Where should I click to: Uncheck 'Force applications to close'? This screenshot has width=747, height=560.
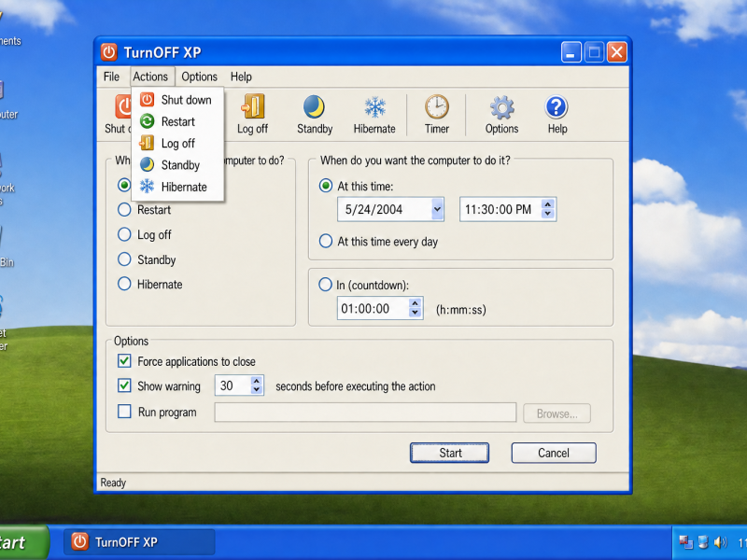[124, 361]
